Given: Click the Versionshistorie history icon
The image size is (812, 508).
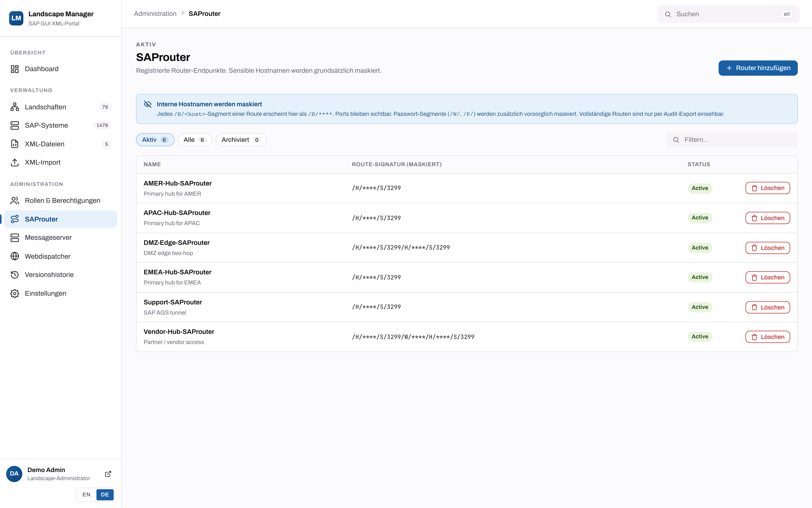Looking at the screenshot, I should pyautogui.click(x=15, y=275).
